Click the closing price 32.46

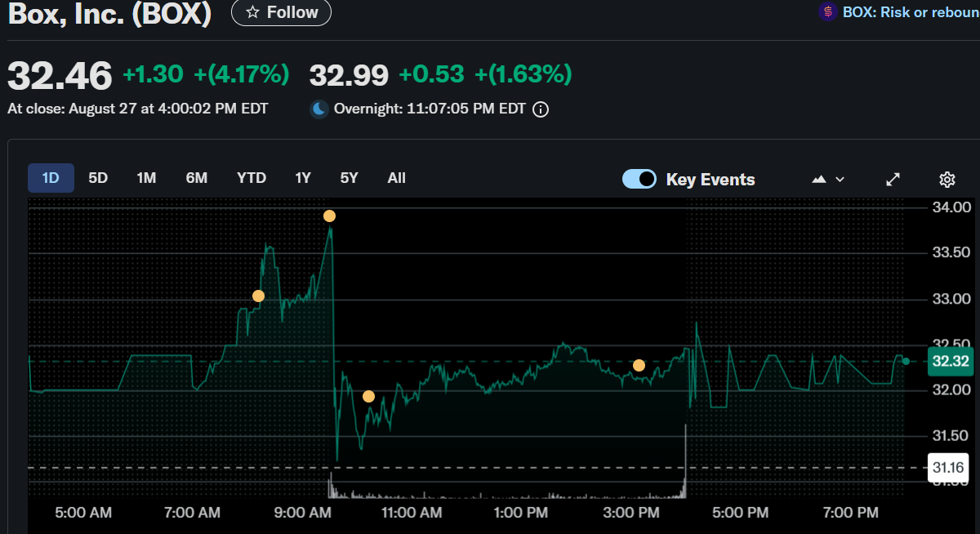click(60, 76)
